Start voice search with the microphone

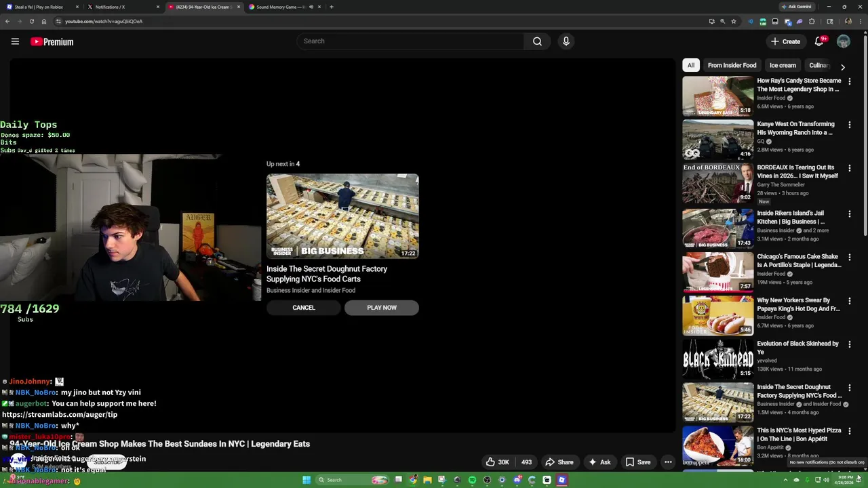tap(566, 41)
